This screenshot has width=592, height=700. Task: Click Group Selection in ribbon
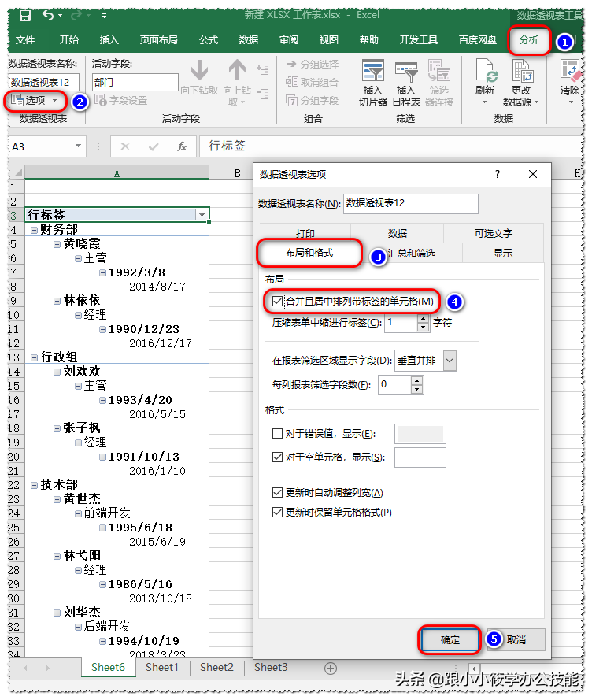313,65
